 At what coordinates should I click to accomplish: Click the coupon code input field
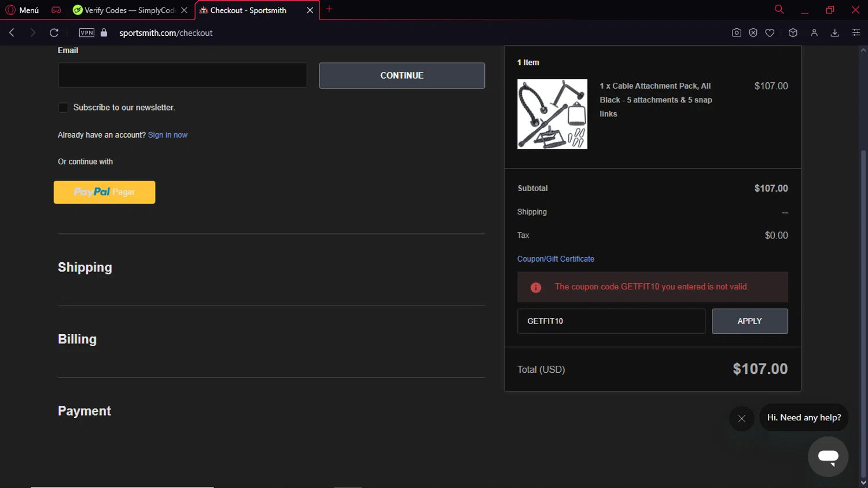coord(611,321)
